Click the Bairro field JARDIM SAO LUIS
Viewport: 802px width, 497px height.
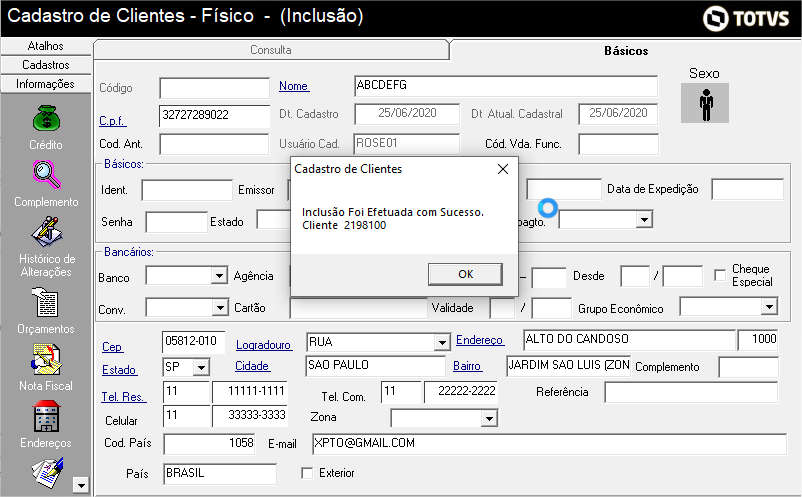click(x=568, y=366)
